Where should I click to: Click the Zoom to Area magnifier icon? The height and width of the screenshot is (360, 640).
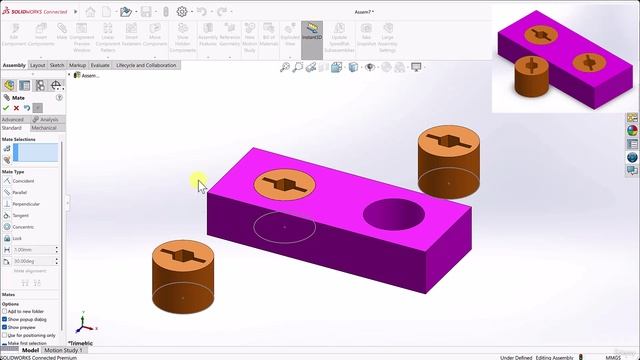click(298, 67)
